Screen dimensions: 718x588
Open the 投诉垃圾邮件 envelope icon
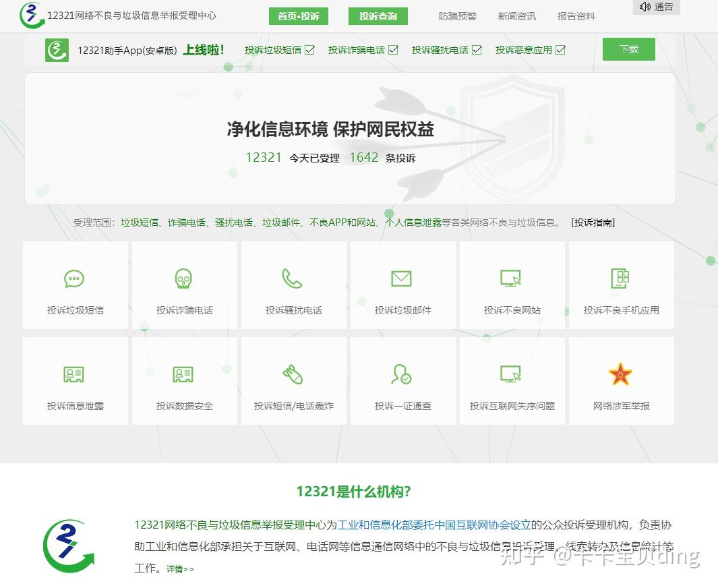(402, 278)
